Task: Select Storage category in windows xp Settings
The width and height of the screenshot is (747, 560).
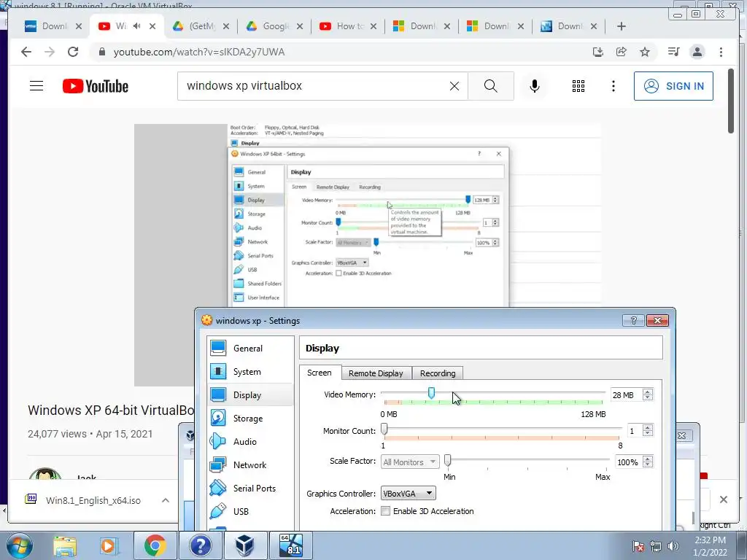Action: point(250,418)
